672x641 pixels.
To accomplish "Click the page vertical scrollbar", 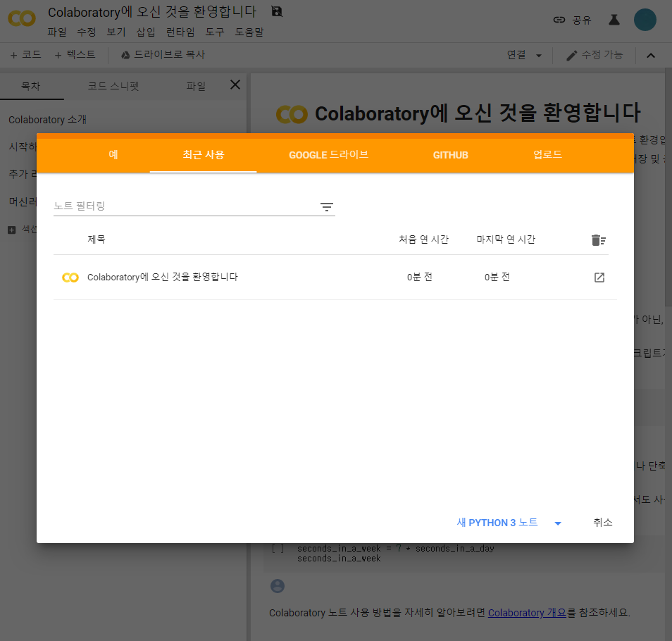I will pyautogui.click(x=668, y=187).
